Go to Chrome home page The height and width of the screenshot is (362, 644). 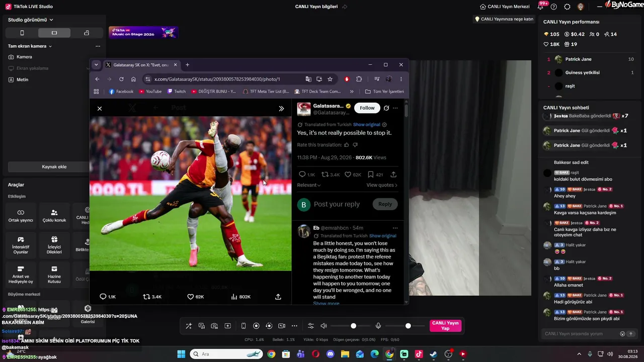click(133, 79)
